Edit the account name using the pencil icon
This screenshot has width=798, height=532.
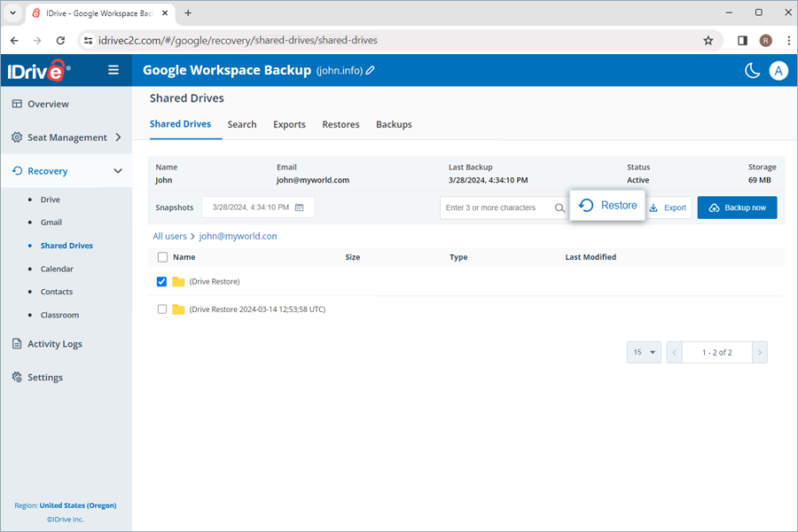point(371,69)
